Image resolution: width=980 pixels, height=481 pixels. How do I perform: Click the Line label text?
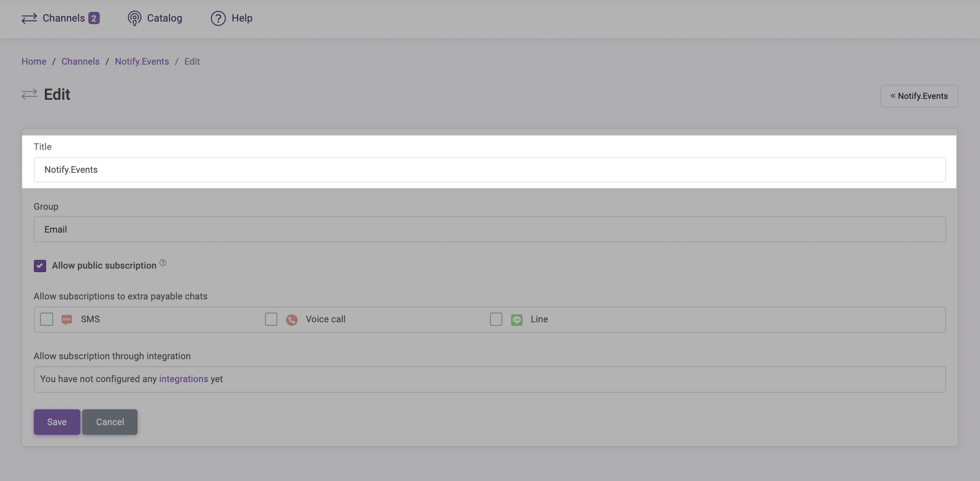pyautogui.click(x=539, y=319)
